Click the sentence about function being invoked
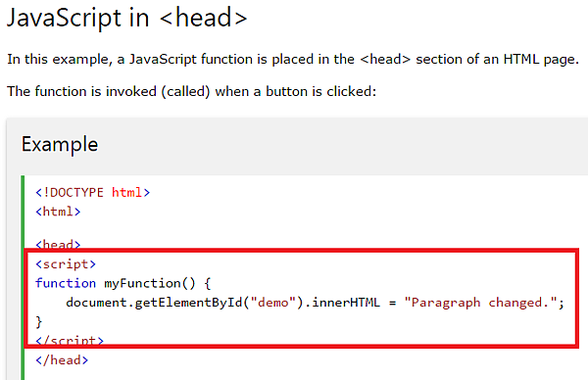 [x=192, y=91]
